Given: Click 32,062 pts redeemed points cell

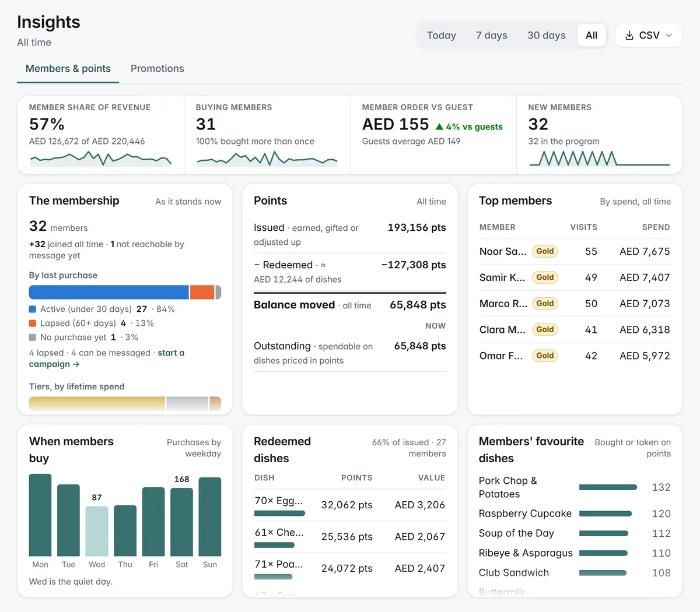Looking at the screenshot, I should click(x=346, y=505).
